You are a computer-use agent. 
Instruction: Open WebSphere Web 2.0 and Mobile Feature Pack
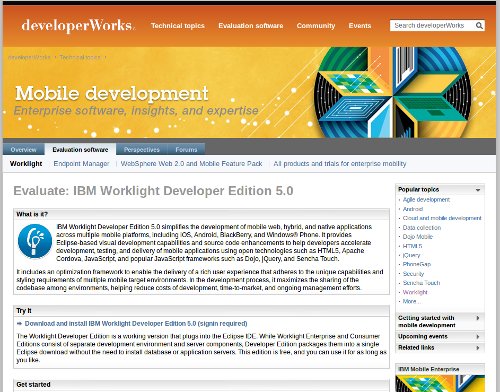click(x=191, y=164)
